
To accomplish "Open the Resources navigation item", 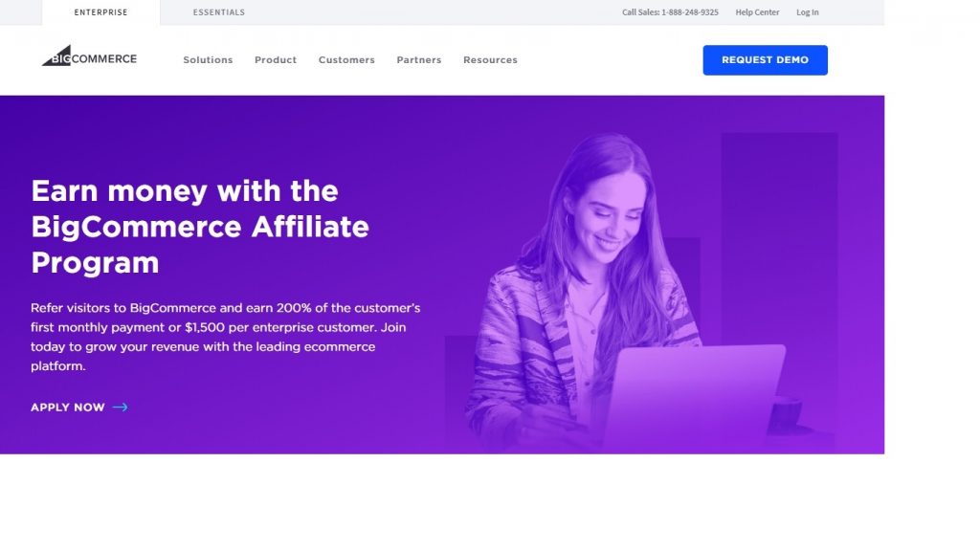I will tap(490, 60).
